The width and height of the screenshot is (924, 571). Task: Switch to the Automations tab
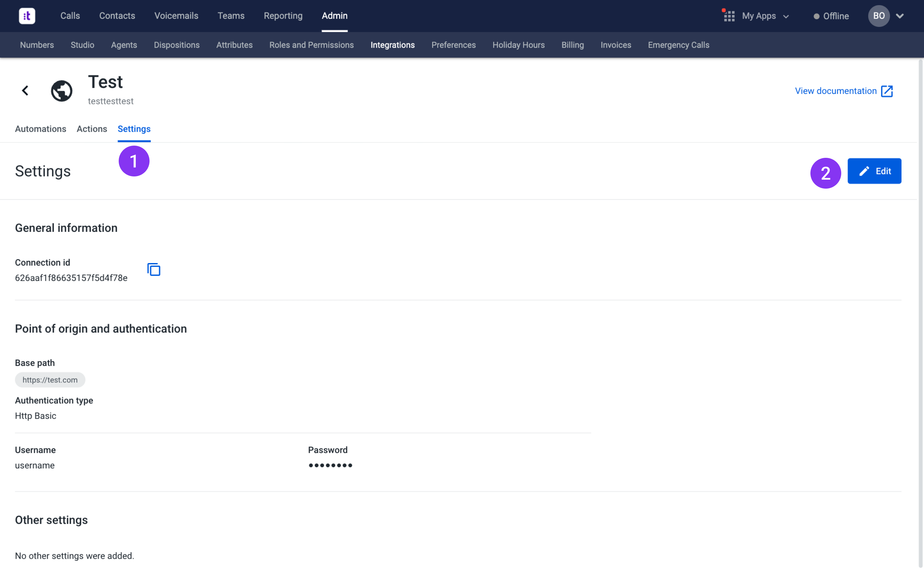coord(40,129)
